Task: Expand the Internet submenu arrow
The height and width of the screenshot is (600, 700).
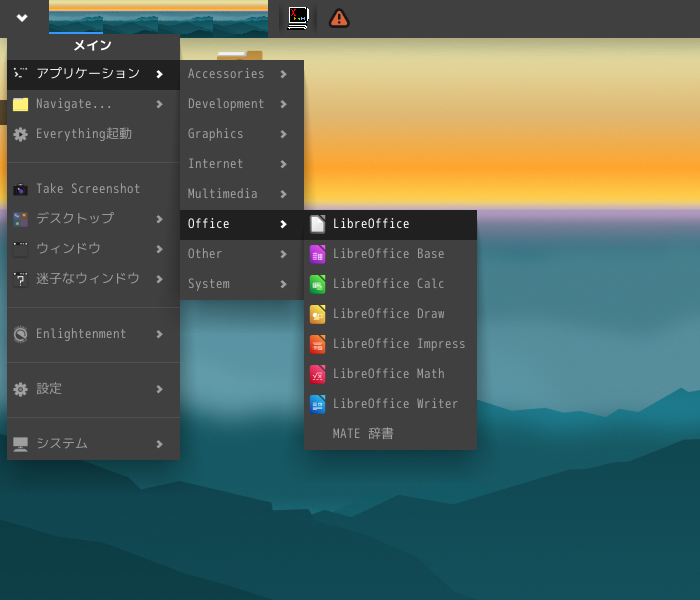Action: point(283,164)
